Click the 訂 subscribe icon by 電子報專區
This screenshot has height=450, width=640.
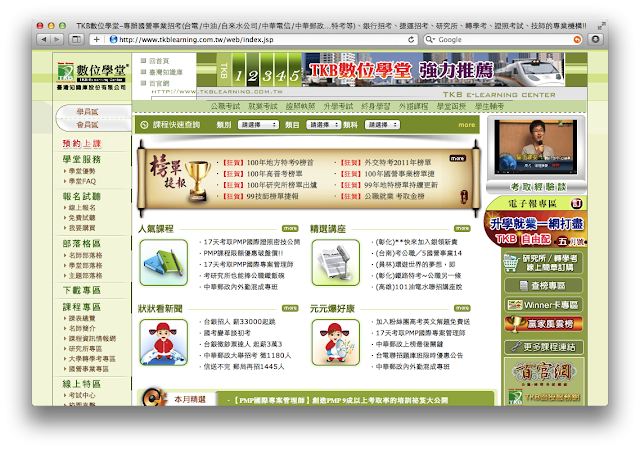[576, 203]
